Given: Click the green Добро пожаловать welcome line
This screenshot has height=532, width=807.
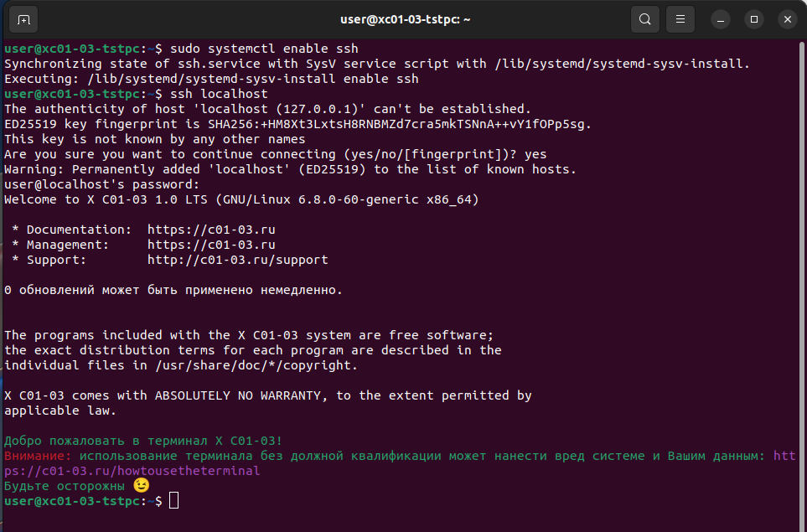Looking at the screenshot, I should [143, 441].
